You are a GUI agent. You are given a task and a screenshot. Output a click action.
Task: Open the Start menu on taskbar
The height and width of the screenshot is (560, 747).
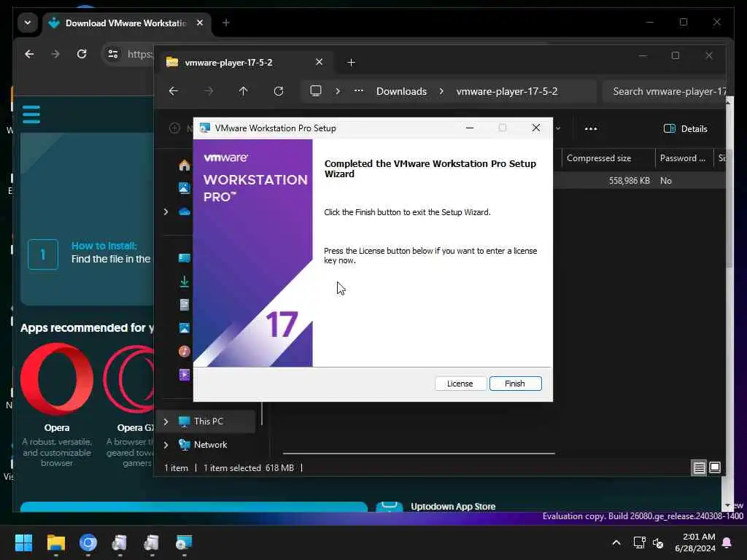click(23, 542)
